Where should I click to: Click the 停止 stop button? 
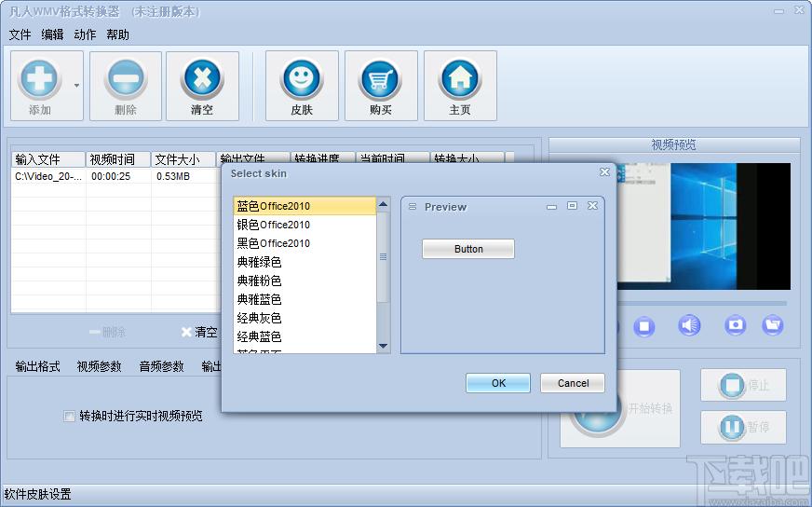coord(743,385)
